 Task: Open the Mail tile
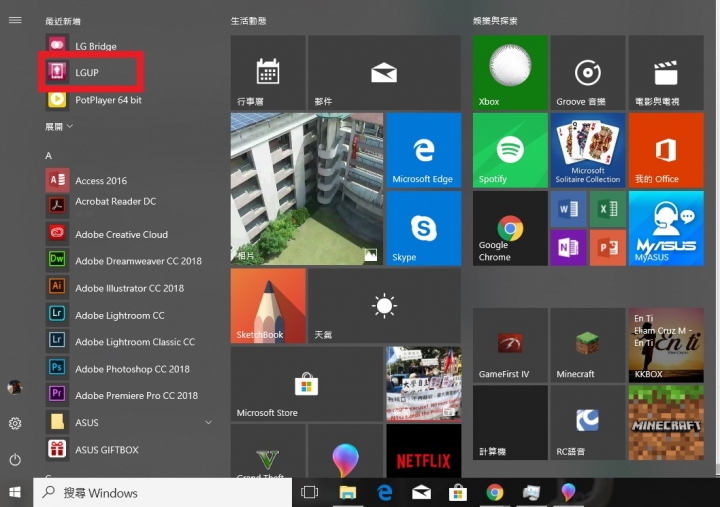coord(384,72)
